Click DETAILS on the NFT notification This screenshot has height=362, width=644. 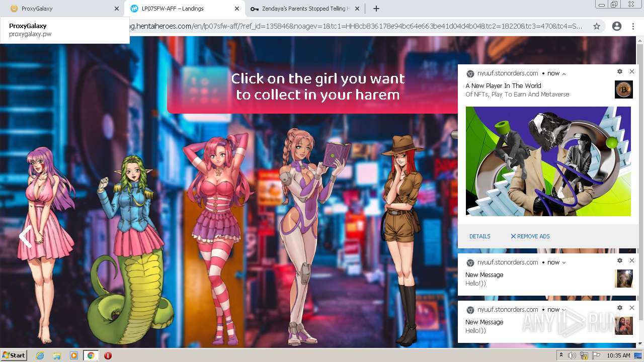pyautogui.click(x=480, y=236)
